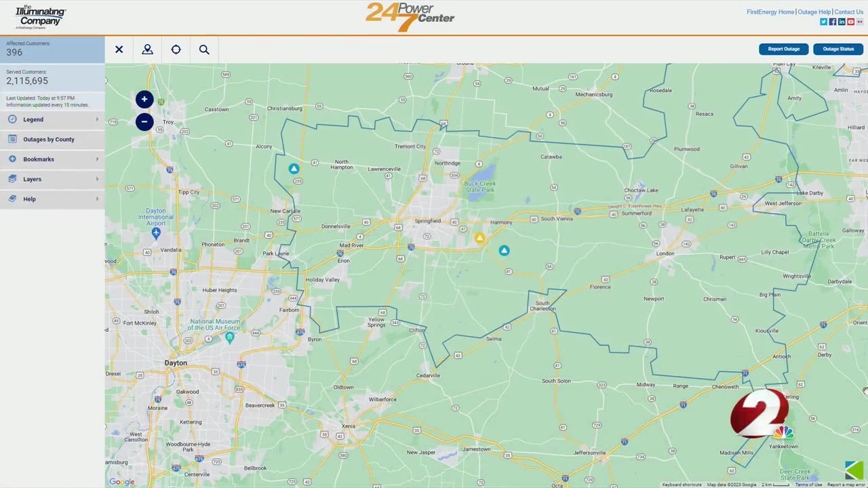
Task: Expand the Layers panel arrow
Action: coord(97,179)
